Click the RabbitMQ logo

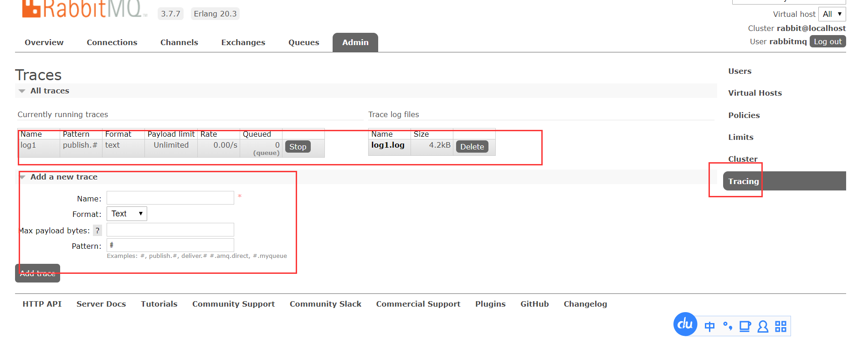pyautogui.click(x=84, y=9)
